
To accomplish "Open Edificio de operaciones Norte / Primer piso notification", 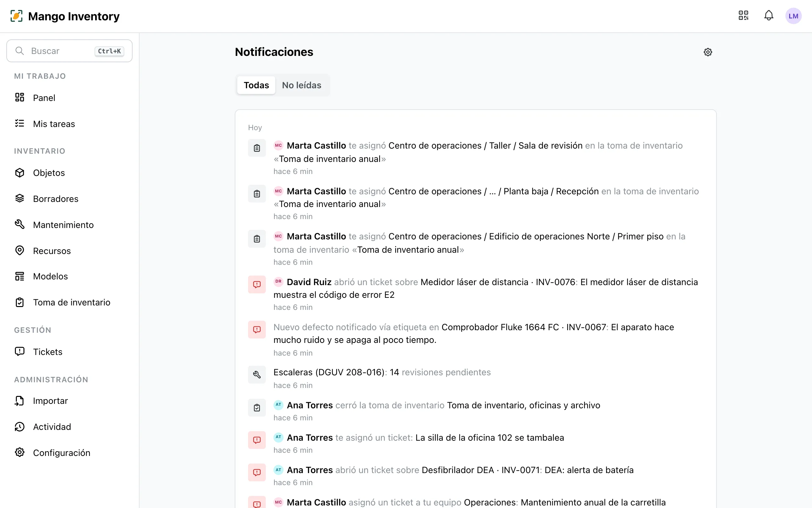I will coord(475,248).
